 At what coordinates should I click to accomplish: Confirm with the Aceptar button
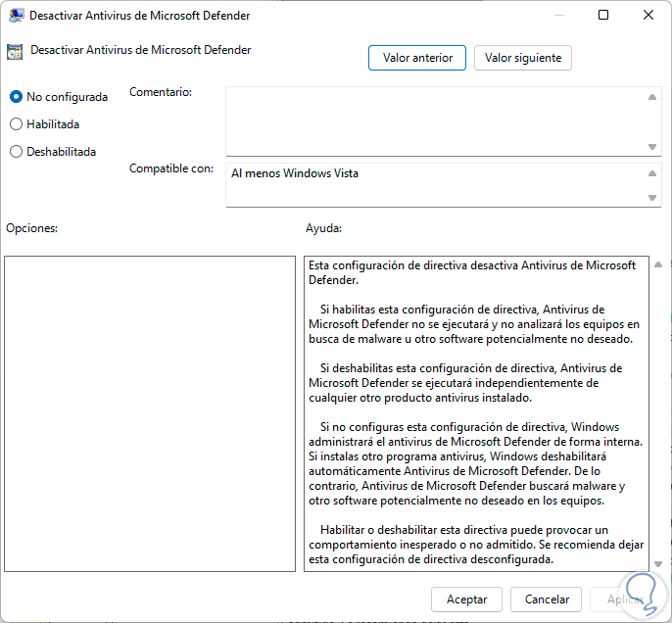(466, 599)
